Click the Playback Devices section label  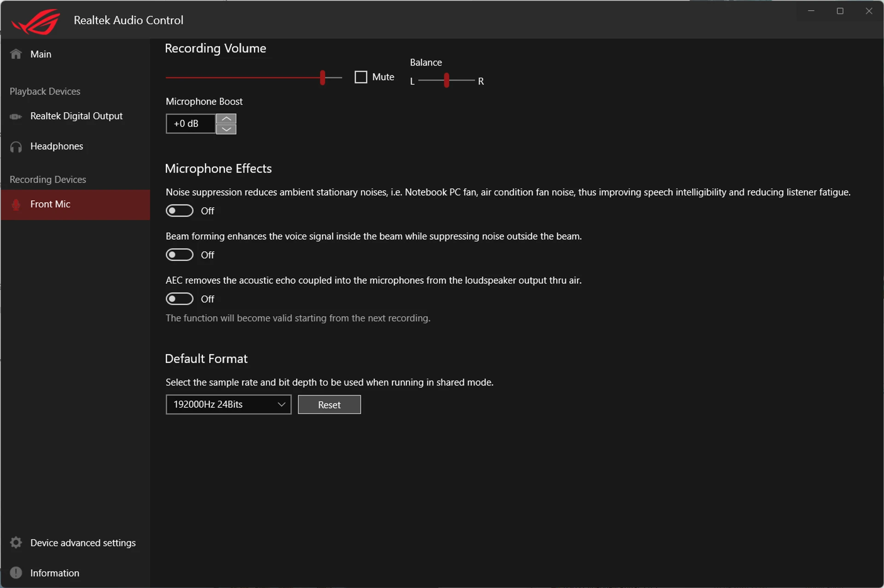point(45,92)
